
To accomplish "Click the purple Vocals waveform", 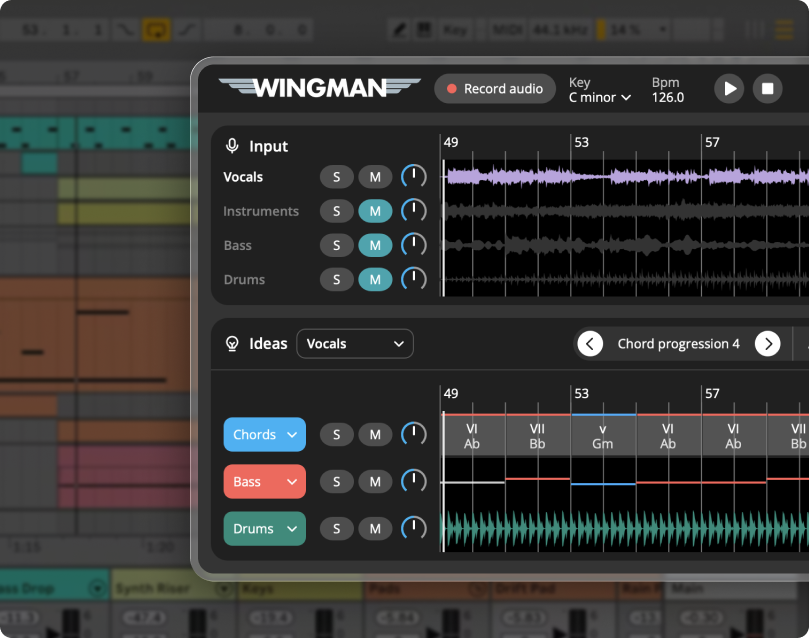I will pos(626,177).
